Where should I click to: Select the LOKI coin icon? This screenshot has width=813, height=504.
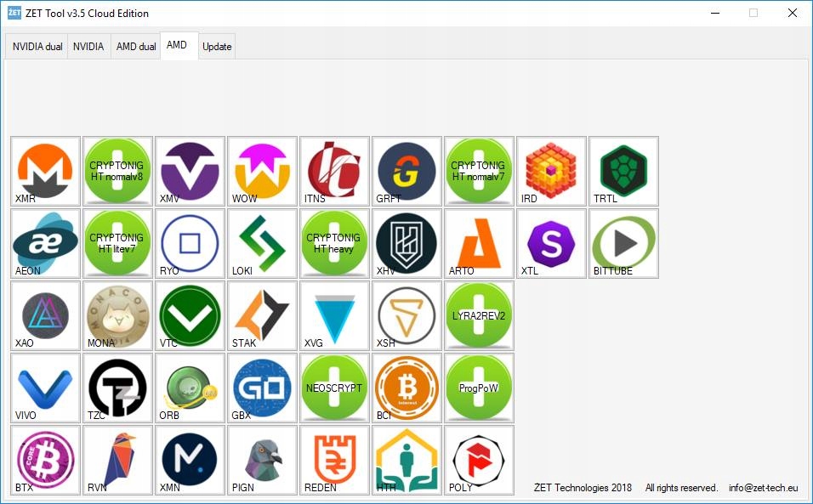263,243
